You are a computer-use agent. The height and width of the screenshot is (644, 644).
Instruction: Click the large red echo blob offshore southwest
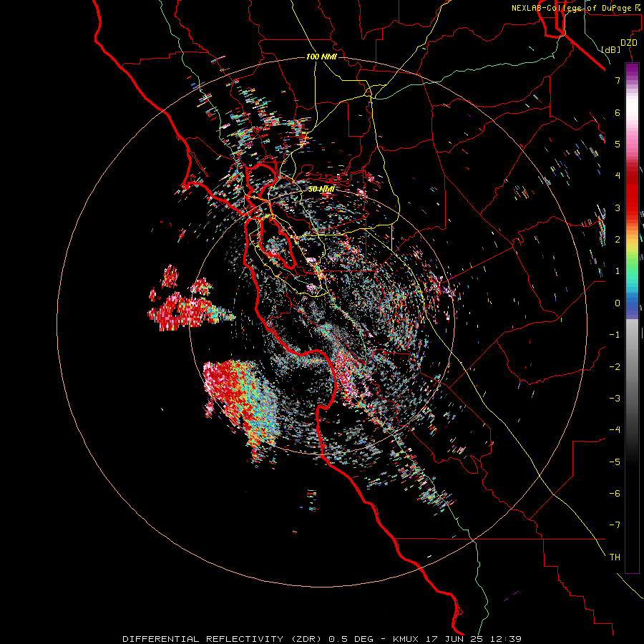click(x=243, y=404)
